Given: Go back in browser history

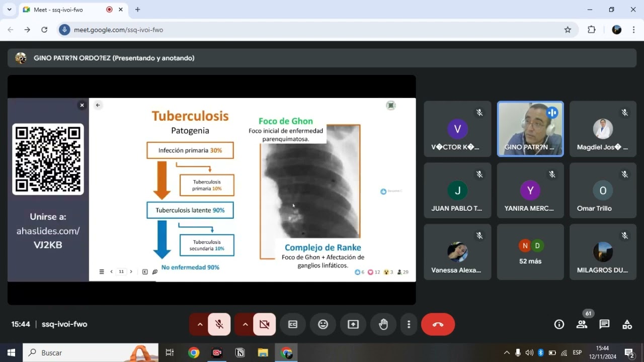Looking at the screenshot, I should pyautogui.click(x=11, y=30).
